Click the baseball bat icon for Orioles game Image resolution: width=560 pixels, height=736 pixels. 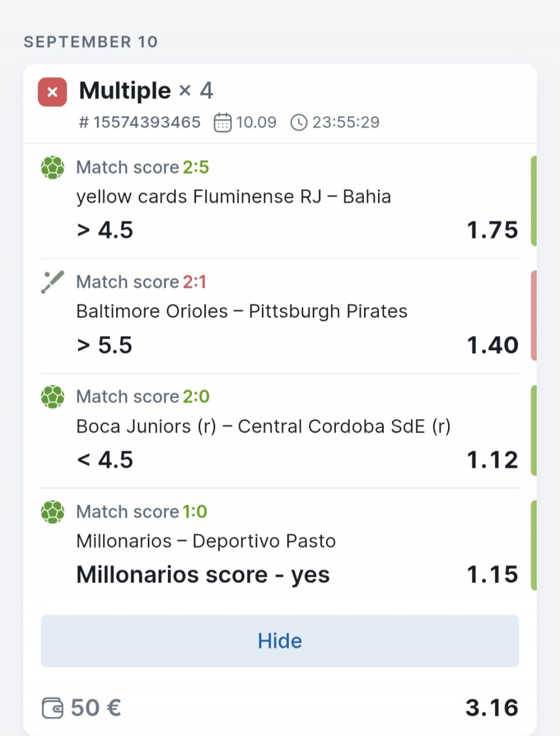(52, 282)
